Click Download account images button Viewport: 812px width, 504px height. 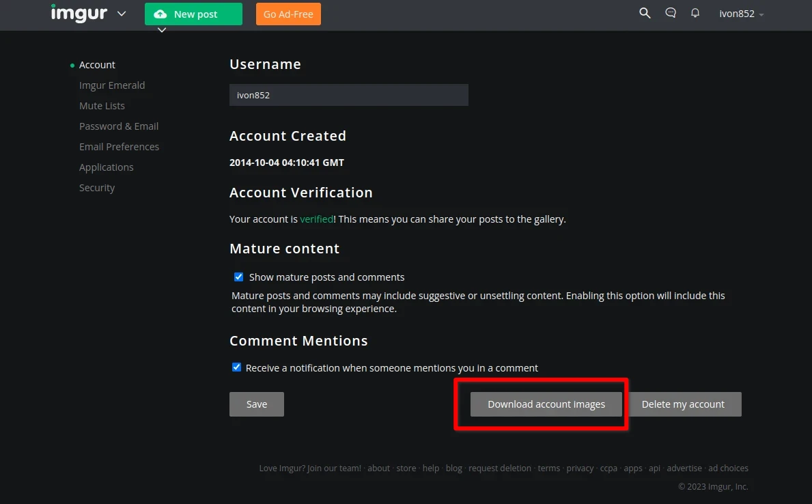click(546, 404)
